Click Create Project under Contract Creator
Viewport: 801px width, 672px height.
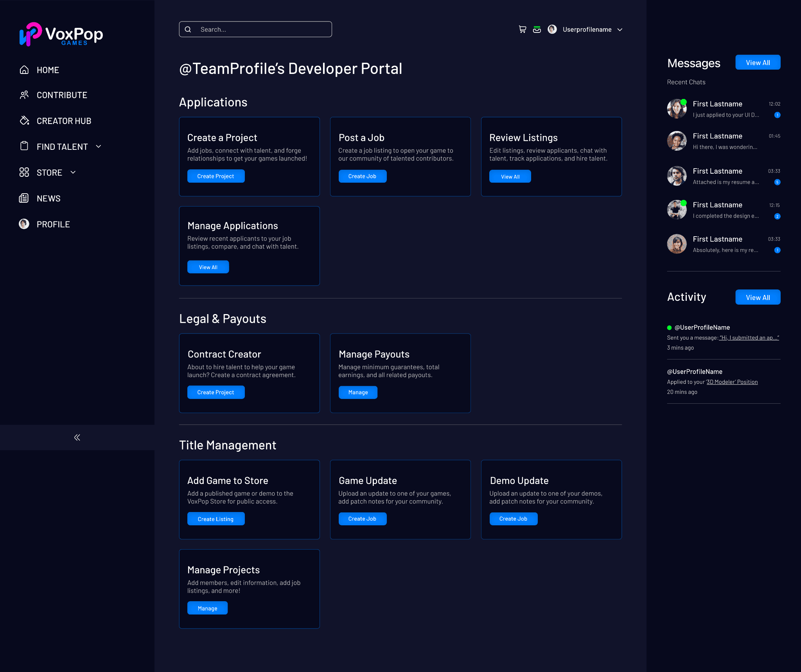[216, 392]
